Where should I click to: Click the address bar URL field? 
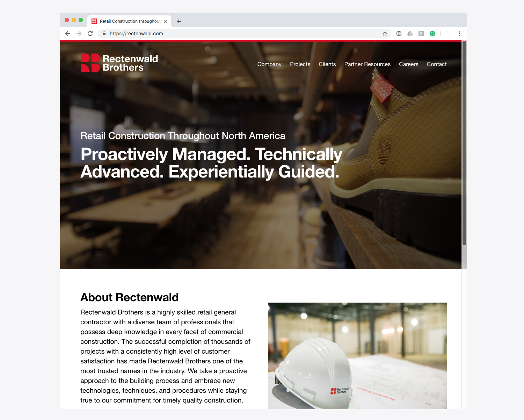point(245,34)
